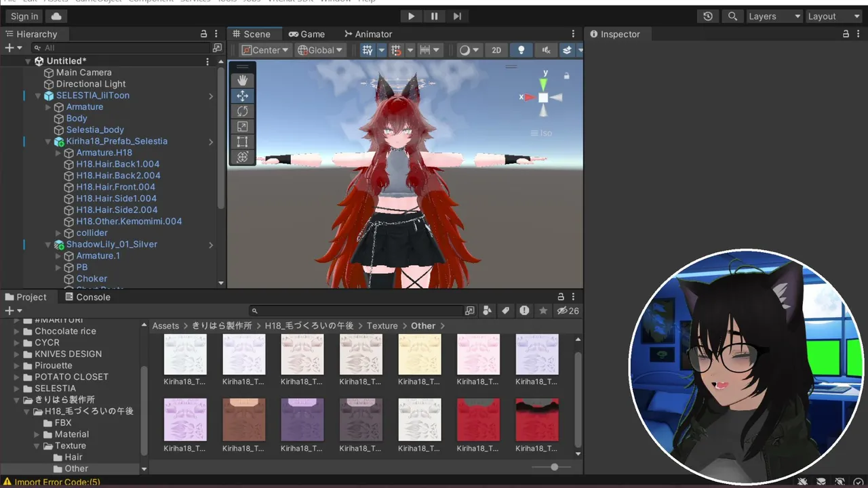
Task: Click Search by Import Log Type icon
Action: click(x=524, y=310)
